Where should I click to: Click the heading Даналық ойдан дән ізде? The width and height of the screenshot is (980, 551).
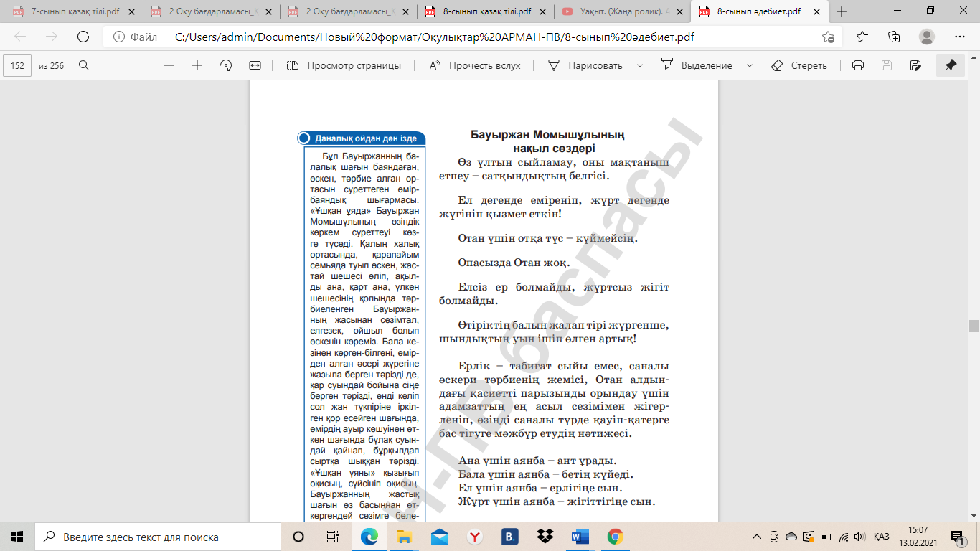[x=366, y=138]
